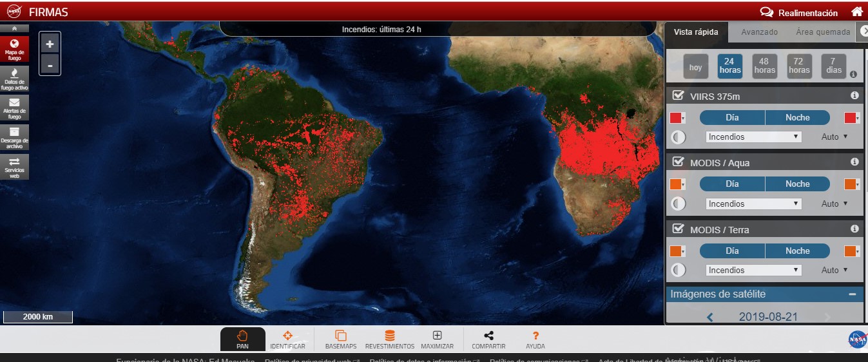Go to previous satellite image date
868x362 pixels.
[710, 317]
